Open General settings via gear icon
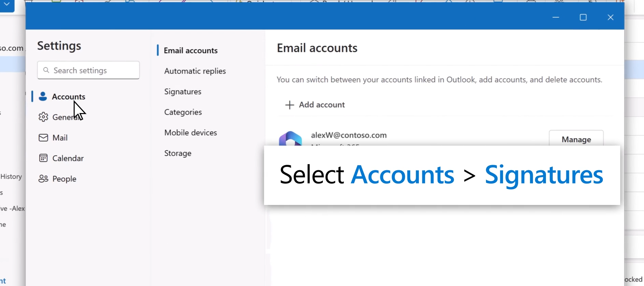 43,117
